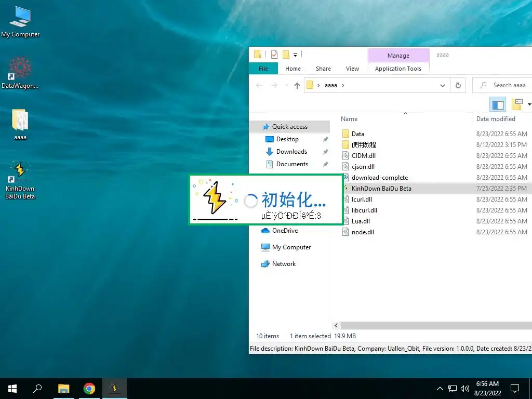
Task: Click the Properties quick access toolbar icon
Action: tap(274, 54)
